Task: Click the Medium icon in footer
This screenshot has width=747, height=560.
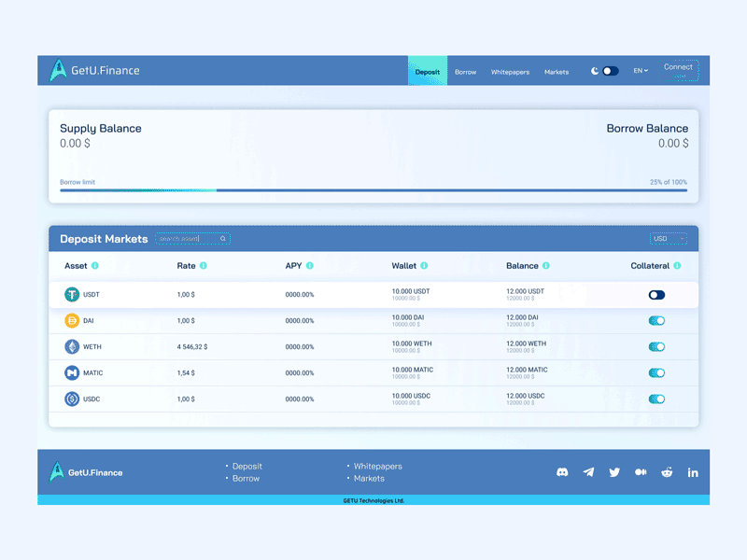Action: point(641,472)
